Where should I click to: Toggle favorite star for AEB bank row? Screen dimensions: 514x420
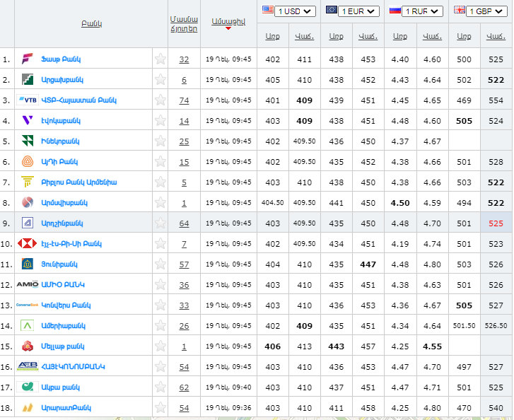coord(160,366)
